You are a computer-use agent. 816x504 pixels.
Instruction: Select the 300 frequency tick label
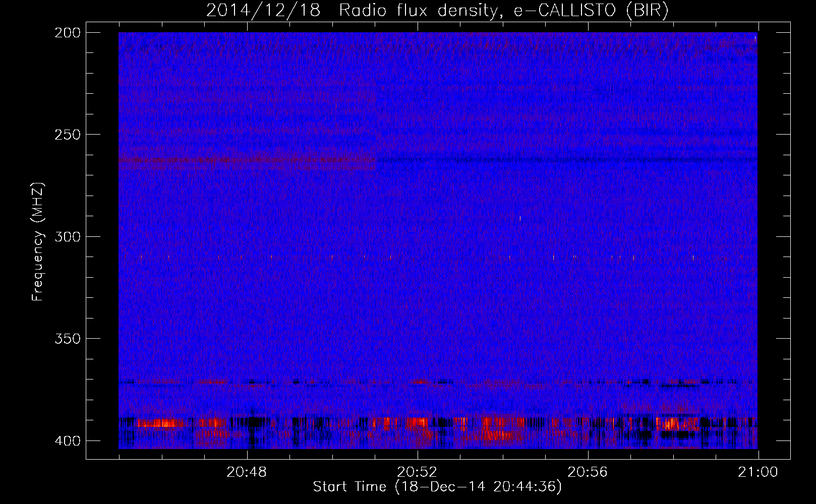67,237
